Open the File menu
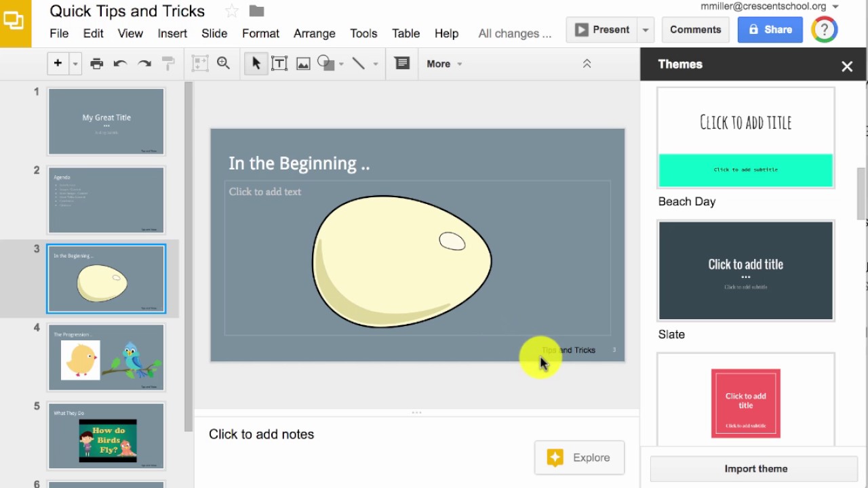868x488 pixels. [x=59, y=33]
